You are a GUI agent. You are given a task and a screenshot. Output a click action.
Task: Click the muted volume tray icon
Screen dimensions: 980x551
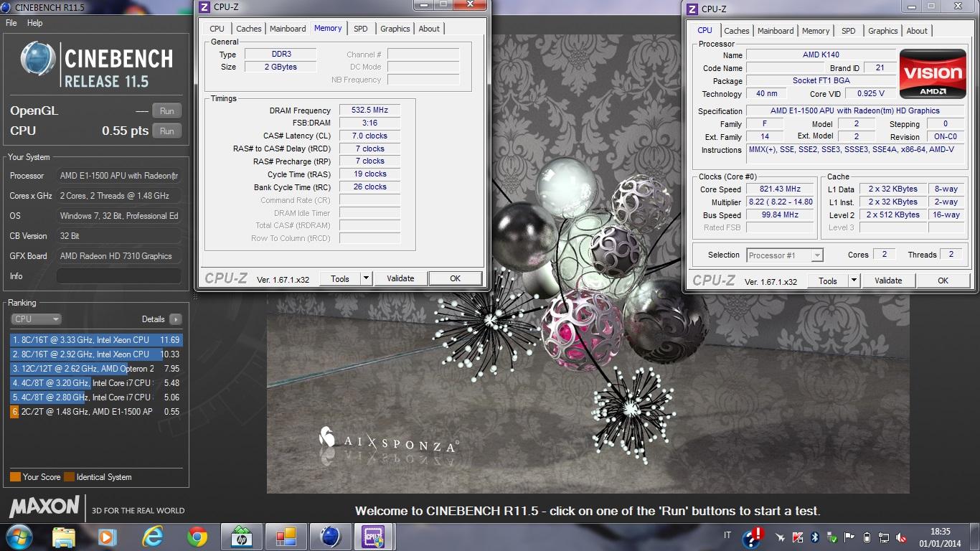900,537
